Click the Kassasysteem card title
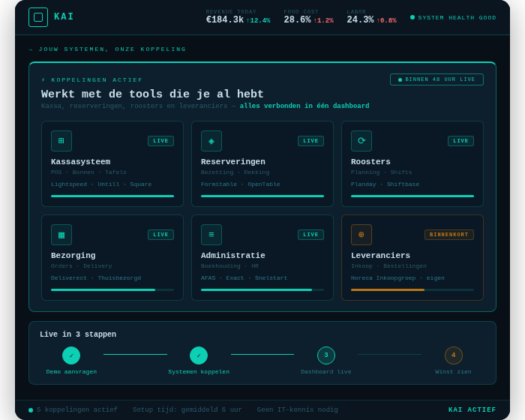Image resolution: width=525 pixels, height=420 pixels. point(81,162)
